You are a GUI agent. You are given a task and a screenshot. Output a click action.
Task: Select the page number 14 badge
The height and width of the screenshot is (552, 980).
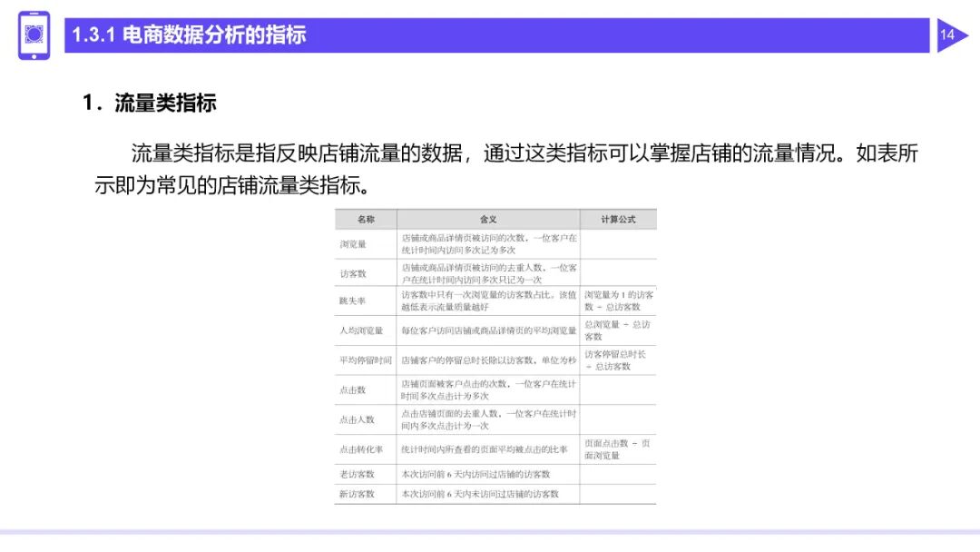point(947,35)
